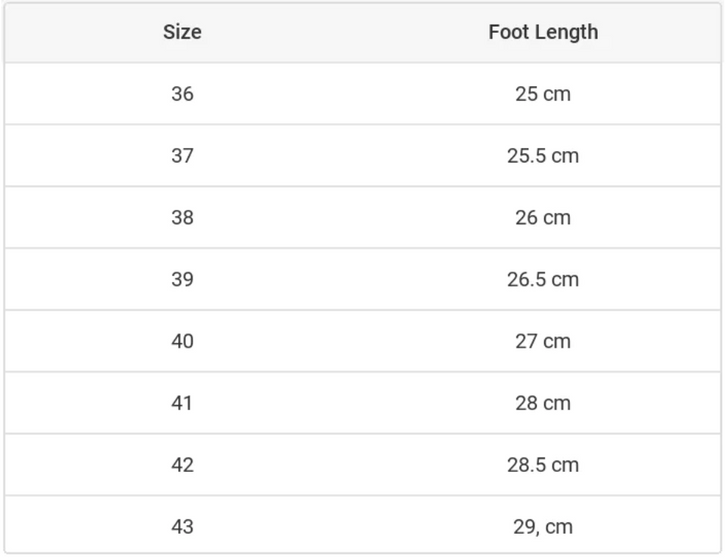Choose size 38 in the table
This screenshot has height=558, width=726.
click(182, 218)
